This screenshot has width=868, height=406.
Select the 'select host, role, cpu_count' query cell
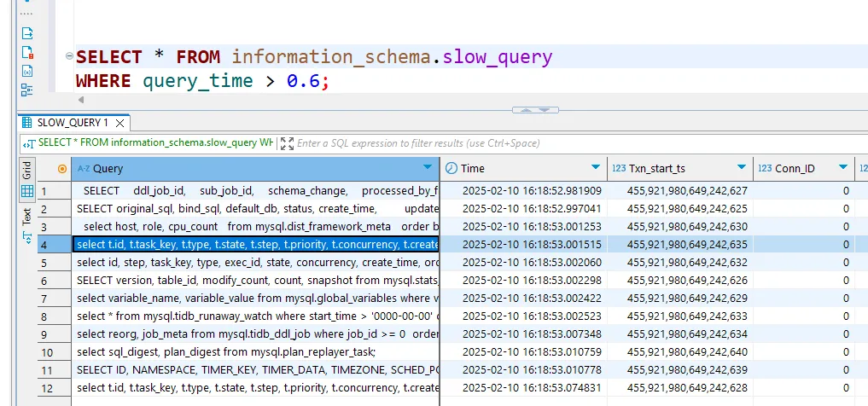tap(255, 227)
